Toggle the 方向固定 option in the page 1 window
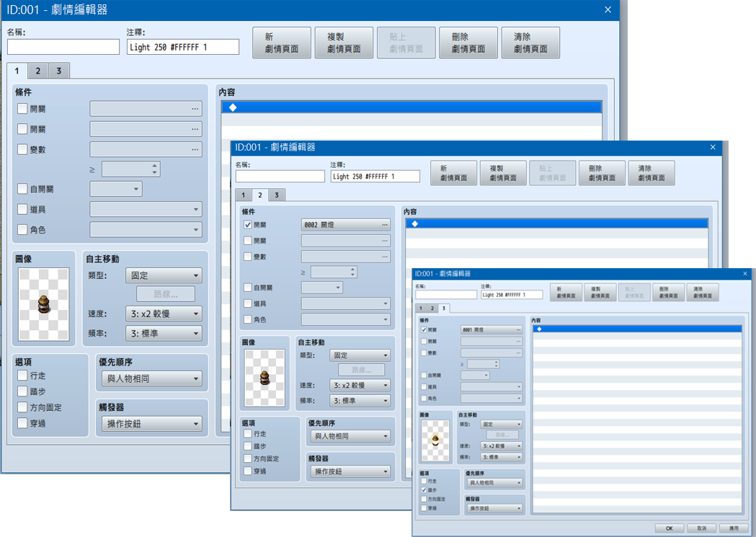This screenshot has height=537, width=756. [22, 407]
